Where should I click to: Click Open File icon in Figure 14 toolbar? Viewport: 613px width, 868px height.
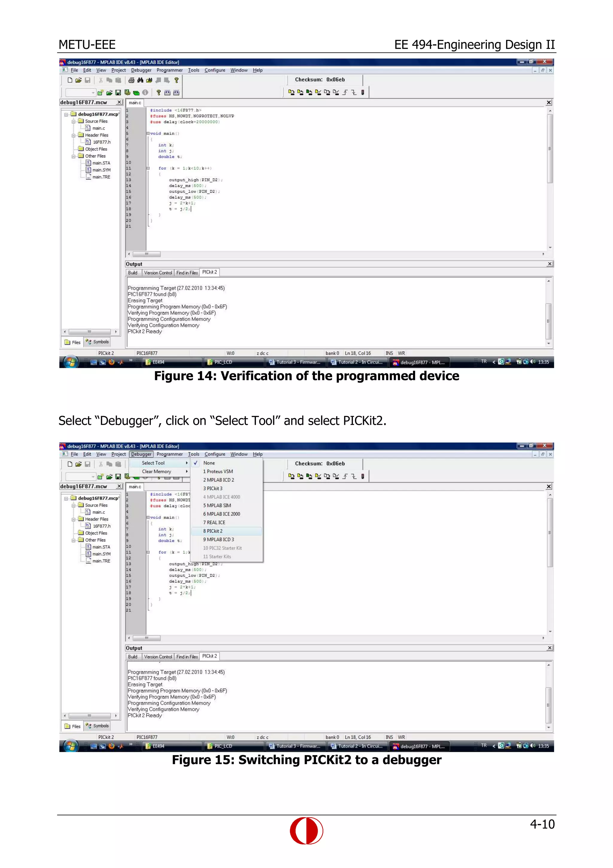78,80
